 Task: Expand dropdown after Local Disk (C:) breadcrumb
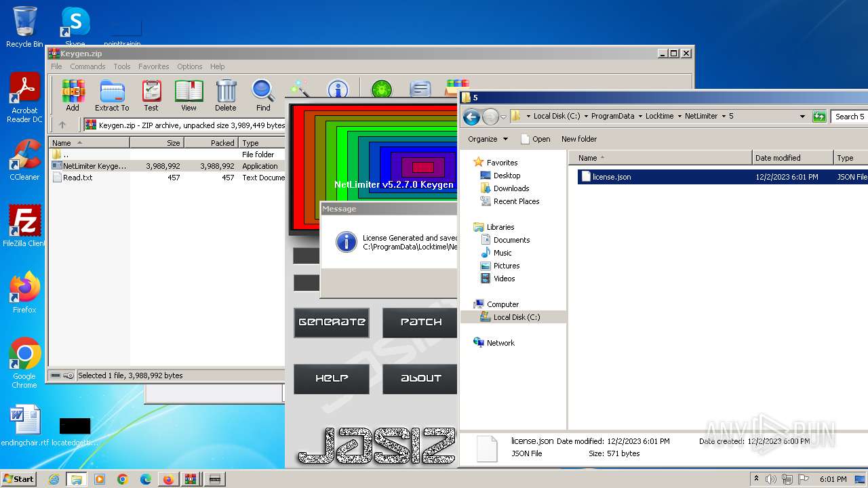click(x=586, y=117)
